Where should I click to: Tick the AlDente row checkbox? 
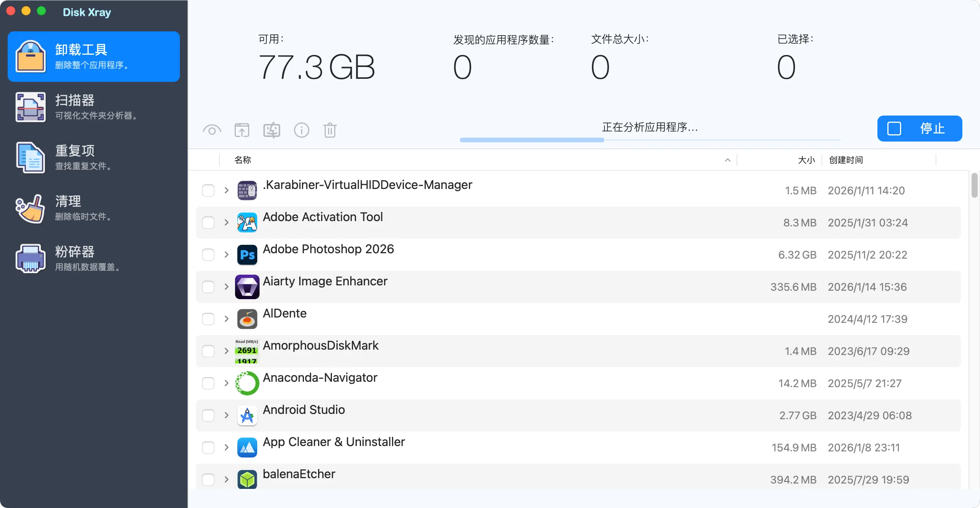pos(208,319)
